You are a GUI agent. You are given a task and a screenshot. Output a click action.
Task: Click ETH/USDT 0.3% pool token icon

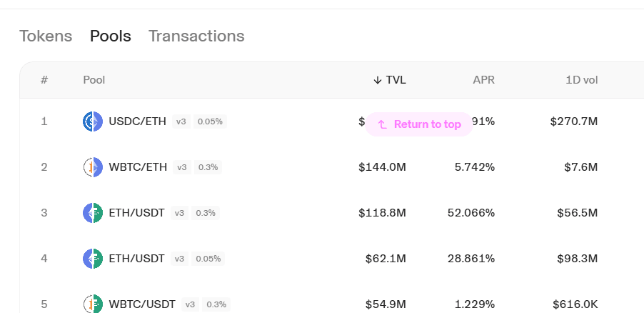pyautogui.click(x=93, y=213)
